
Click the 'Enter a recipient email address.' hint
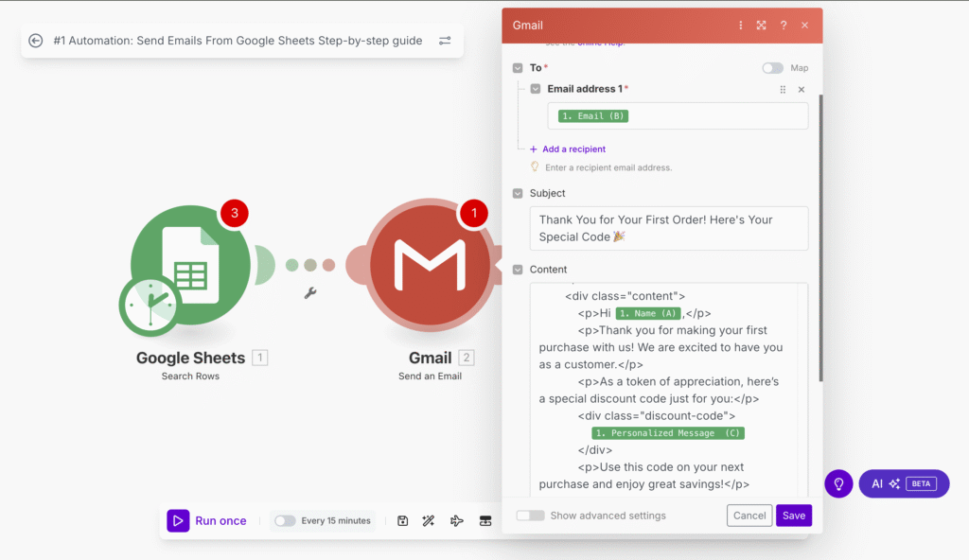click(608, 167)
